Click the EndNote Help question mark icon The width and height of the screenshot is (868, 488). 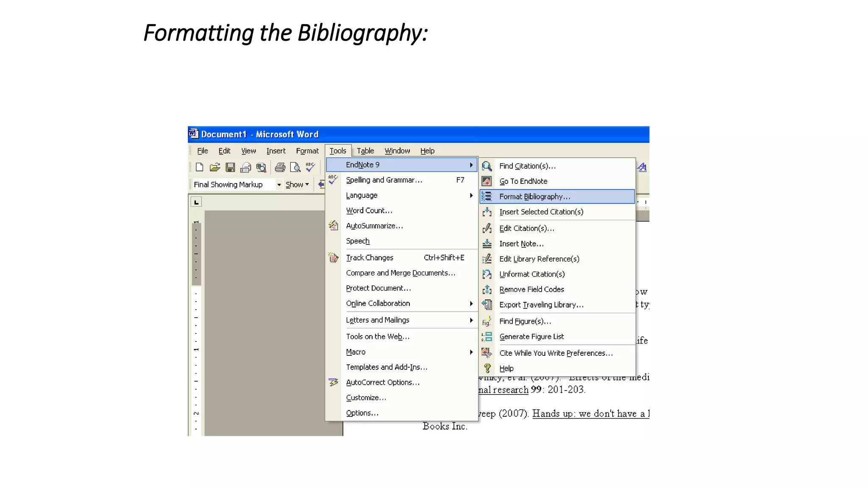tap(487, 368)
